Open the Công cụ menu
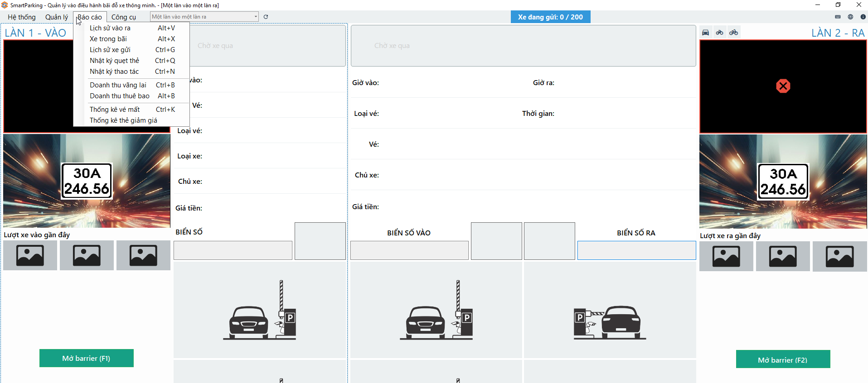The image size is (868, 383). (x=124, y=17)
